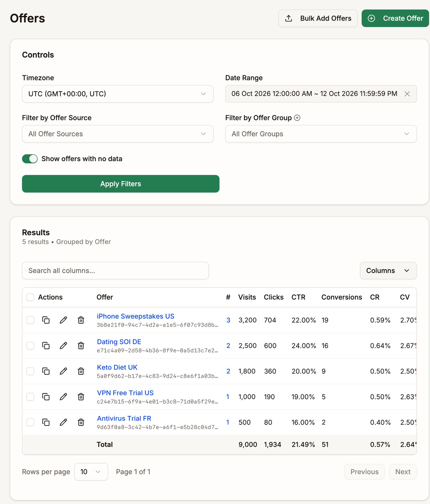
Task: Focus the Search all columns field
Action: click(115, 271)
